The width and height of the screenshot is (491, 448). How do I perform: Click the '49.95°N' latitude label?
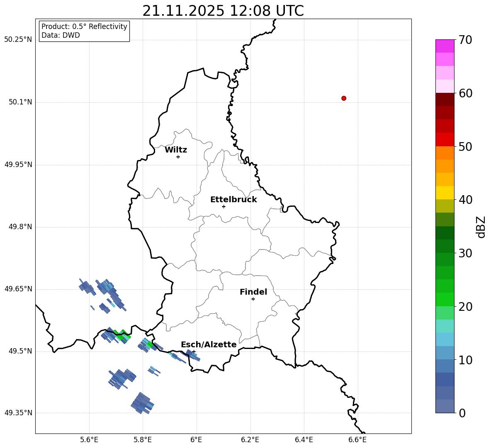coord(18,165)
